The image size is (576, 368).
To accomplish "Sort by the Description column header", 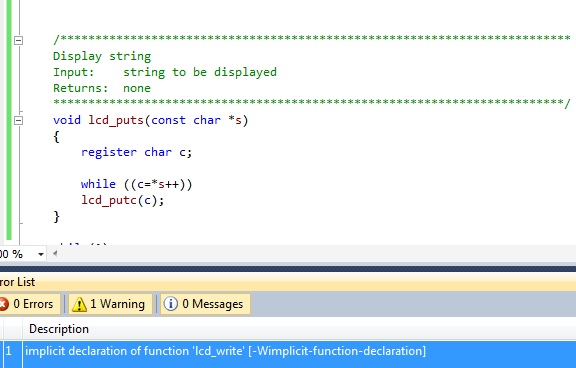I will [59, 329].
